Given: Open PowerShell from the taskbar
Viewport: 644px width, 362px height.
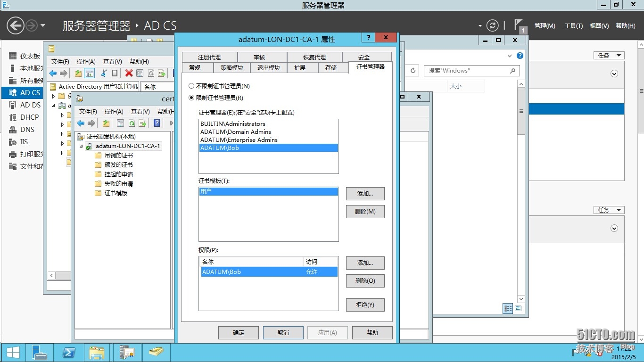Looking at the screenshot, I should [69, 353].
